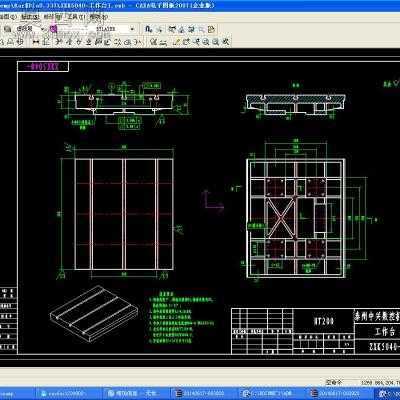Image resolution: width=400 pixels, height=400 pixels.
Task: Click the purple layer color swatch
Action: click(x=53, y=29)
